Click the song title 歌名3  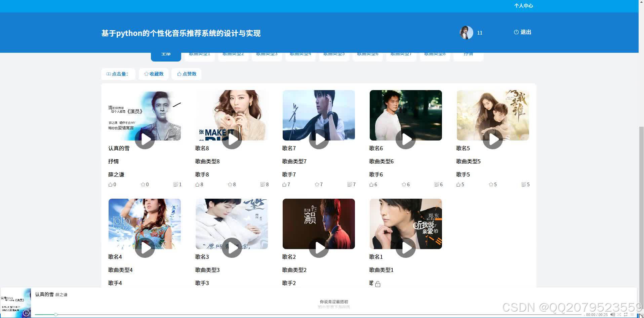(x=202, y=257)
